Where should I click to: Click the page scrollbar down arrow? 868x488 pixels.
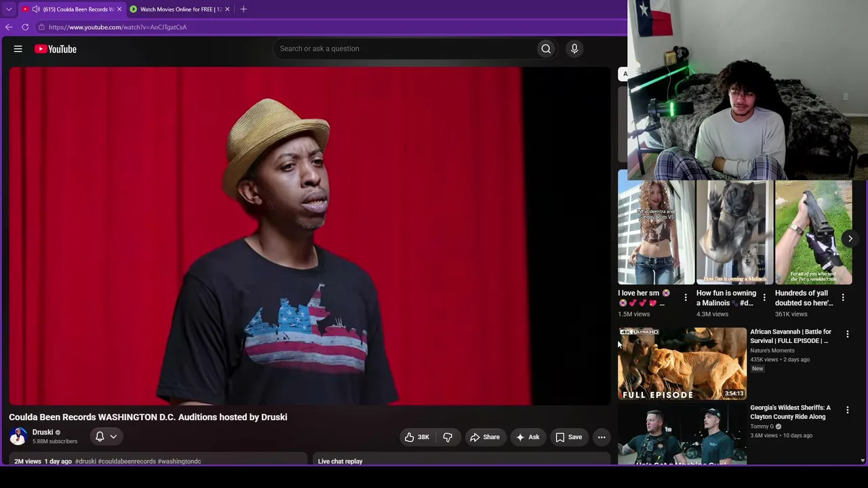click(x=863, y=461)
